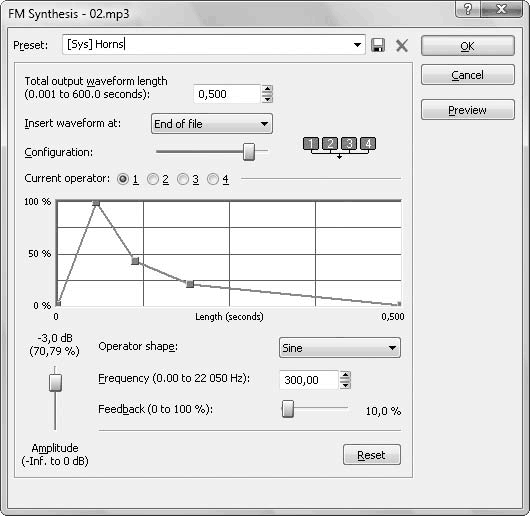Click operator box 4 in configuration diagram
530x516 pixels.
pos(368,143)
